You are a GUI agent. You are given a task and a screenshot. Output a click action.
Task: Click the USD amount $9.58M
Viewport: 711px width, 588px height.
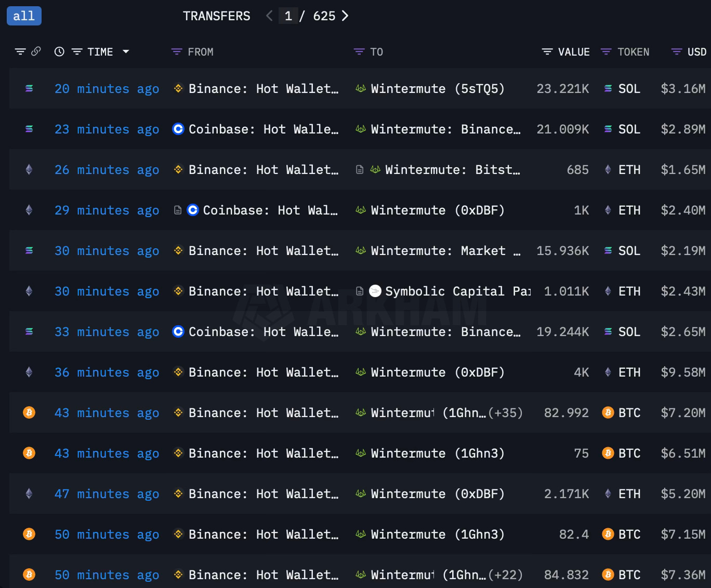pyautogui.click(x=683, y=372)
